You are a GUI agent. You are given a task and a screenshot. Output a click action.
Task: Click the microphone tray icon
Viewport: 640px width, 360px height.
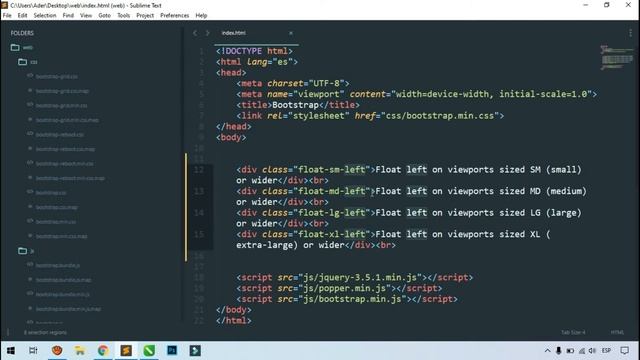point(559,351)
